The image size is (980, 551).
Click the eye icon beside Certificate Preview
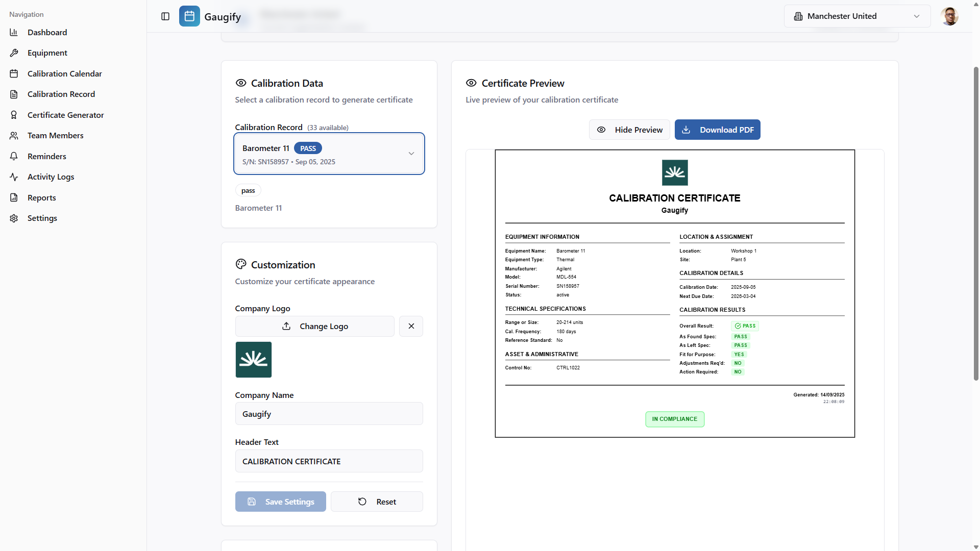[471, 83]
